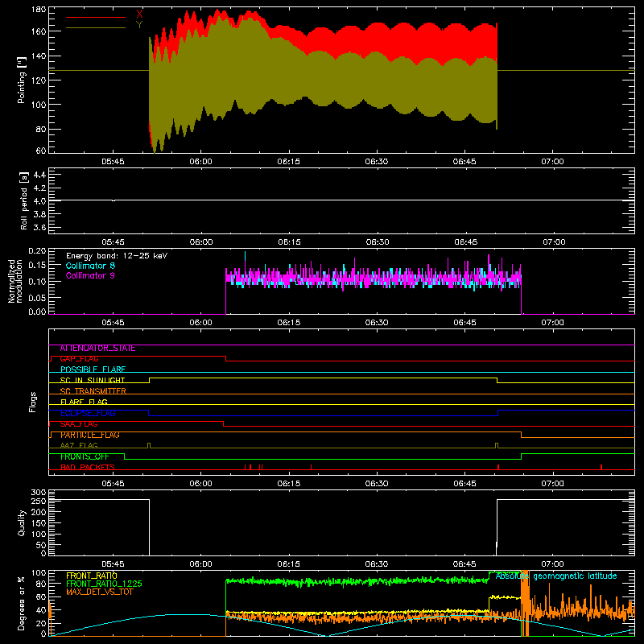Click the cyan 'Collimator 8' legend entry
This screenshot has height=644, width=644.
pos(90,266)
